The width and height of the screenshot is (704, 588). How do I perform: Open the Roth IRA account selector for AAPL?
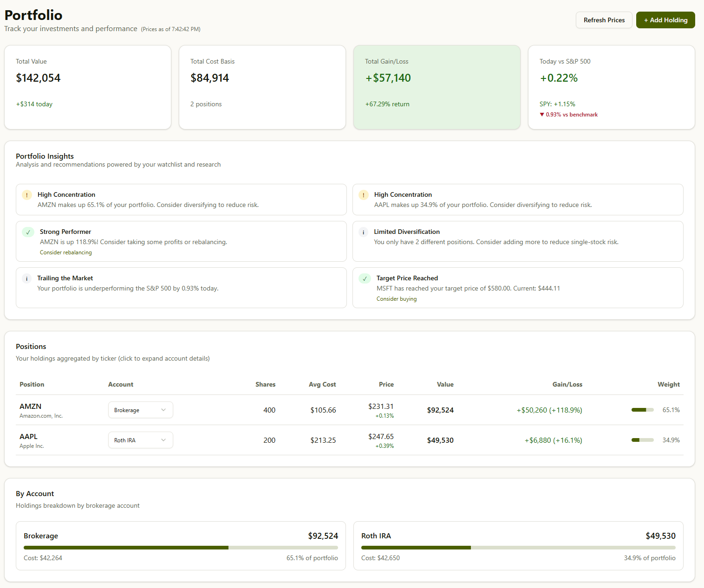[140, 439]
